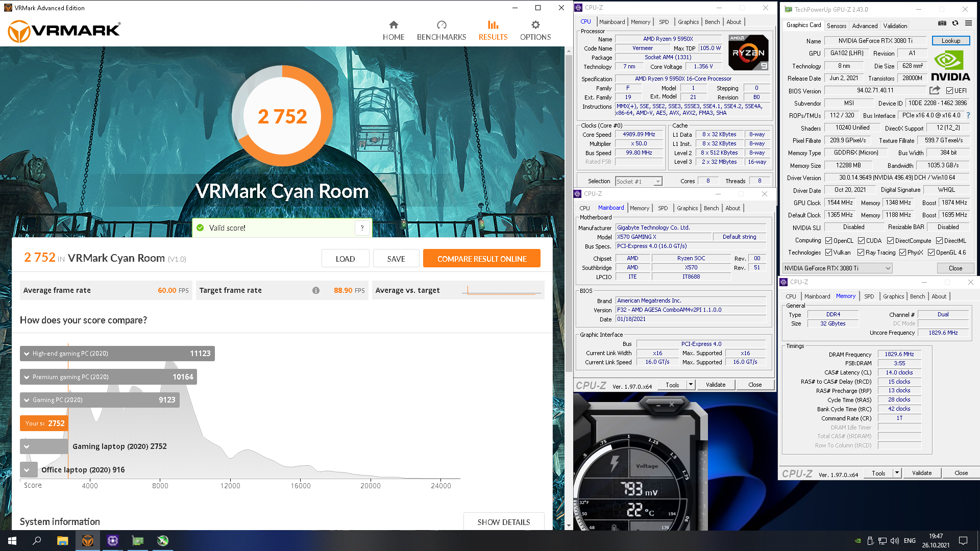The width and height of the screenshot is (980, 551).
Task: Open the BENCHMARKS section in VRMark
Action: [442, 31]
